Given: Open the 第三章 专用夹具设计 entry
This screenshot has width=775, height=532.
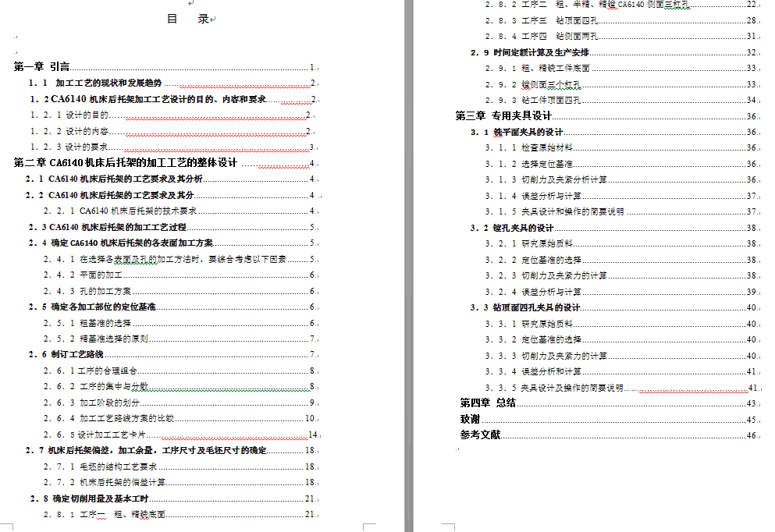Looking at the screenshot, I should [x=607, y=116].
